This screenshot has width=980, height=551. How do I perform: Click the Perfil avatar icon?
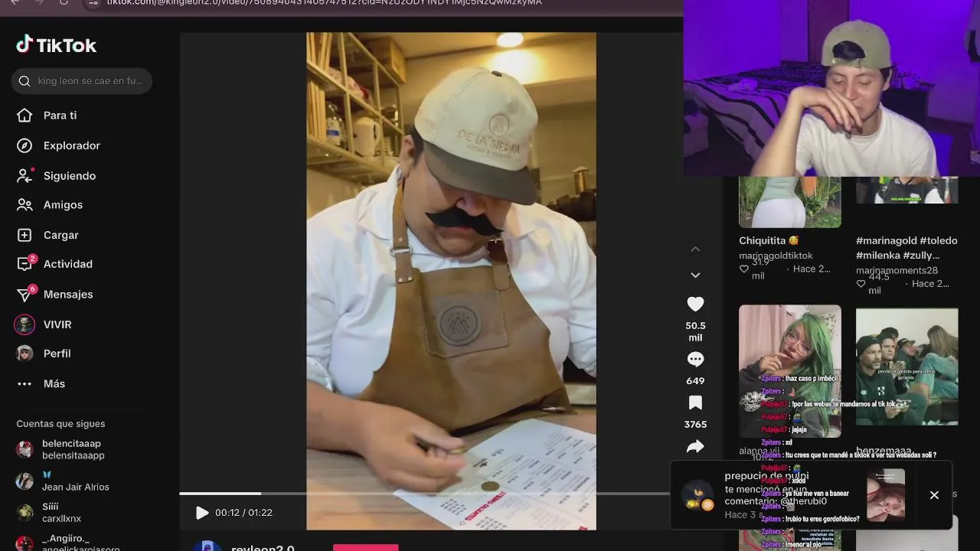coord(24,354)
